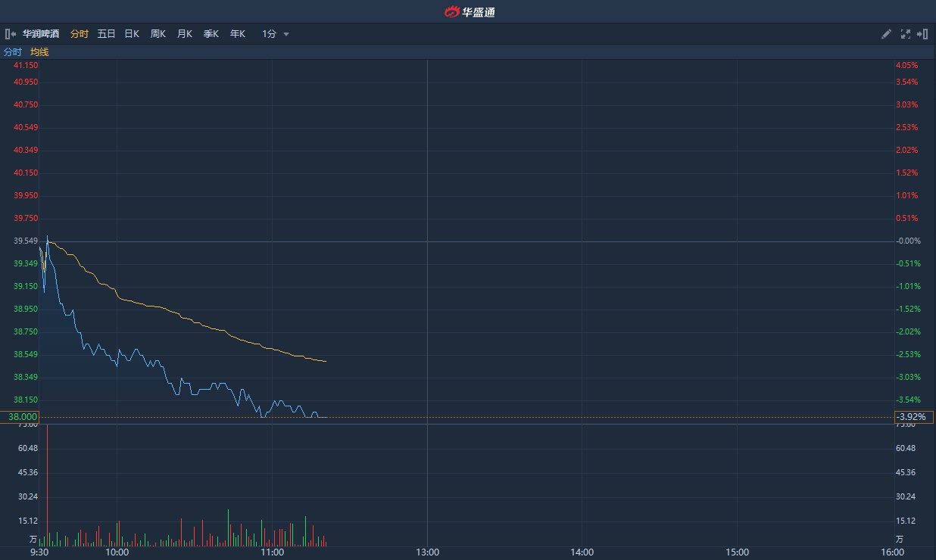Select the 日K daily candlestick tab

click(x=132, y=34)
